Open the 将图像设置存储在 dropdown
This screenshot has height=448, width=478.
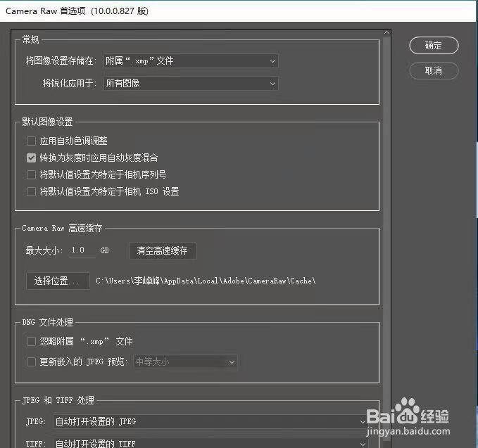tap(191, 61)
